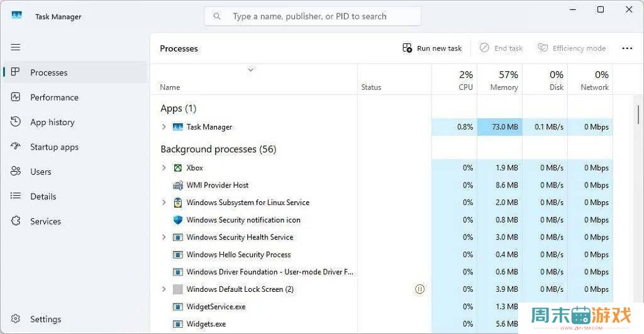This screenshot has width=644, height=334.
Task: Click the Xbox process icon
Action: (178, 168)
